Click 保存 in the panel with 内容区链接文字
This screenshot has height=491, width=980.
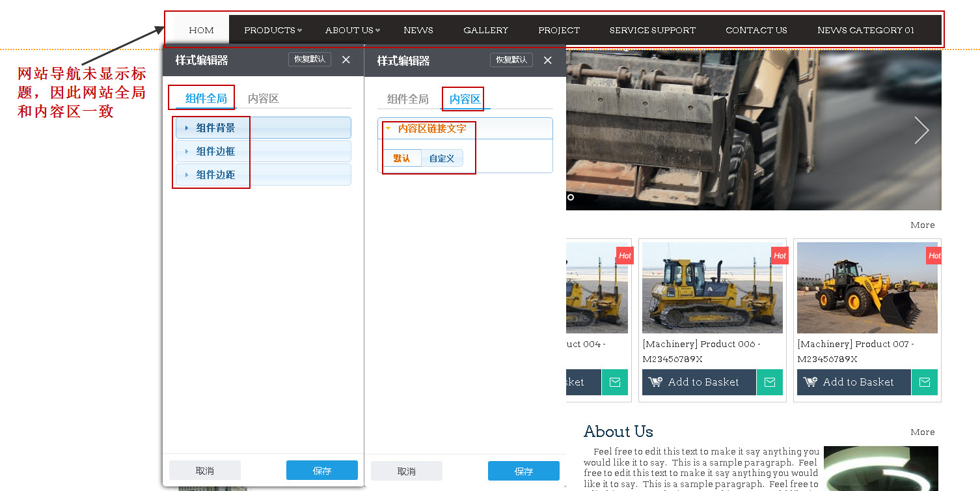[524, 471]
